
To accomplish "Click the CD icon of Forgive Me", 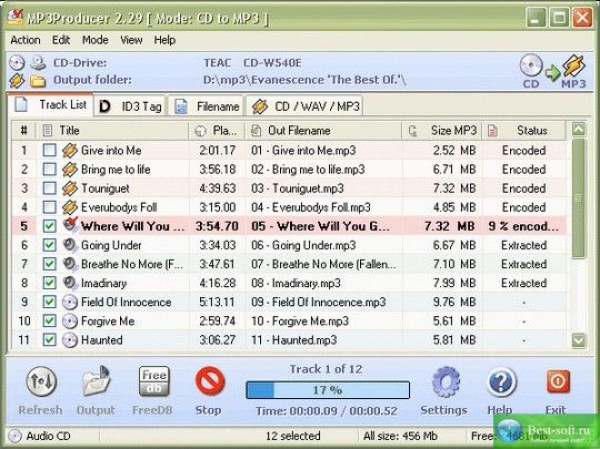I will (70, 321).
